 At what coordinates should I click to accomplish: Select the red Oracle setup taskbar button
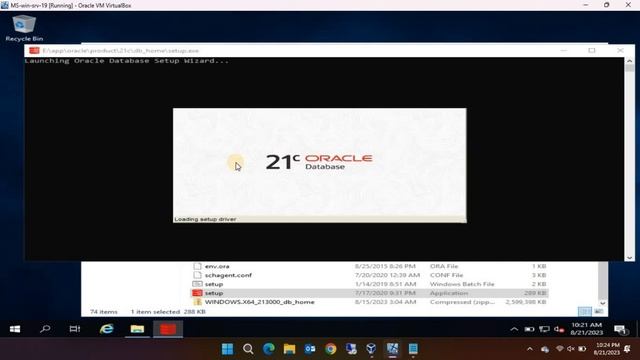coord(168,329)
